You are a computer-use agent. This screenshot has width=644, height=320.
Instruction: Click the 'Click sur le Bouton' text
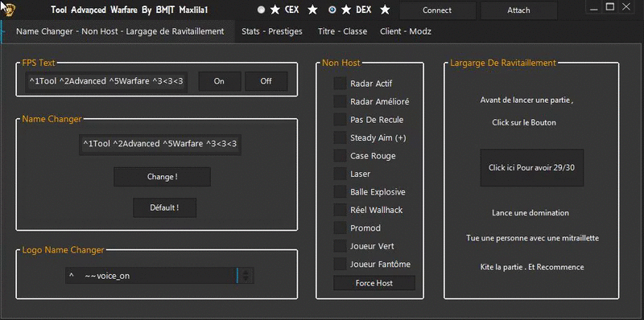524,122
